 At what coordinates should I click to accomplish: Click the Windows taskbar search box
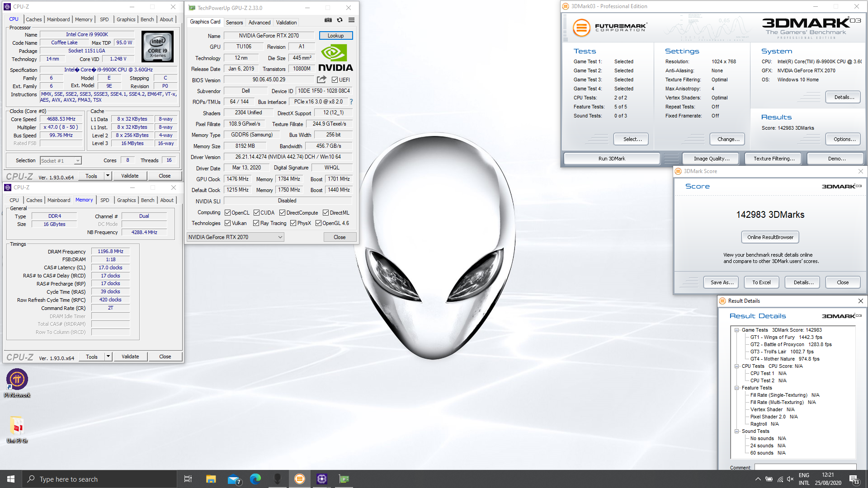tap(99, 479)
